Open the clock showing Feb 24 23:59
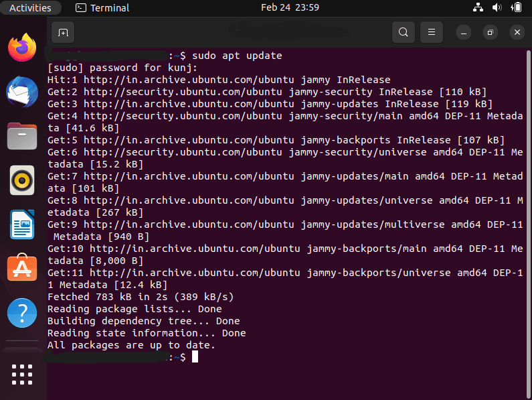The image size is (532, 400). click(x=290, y=7)
